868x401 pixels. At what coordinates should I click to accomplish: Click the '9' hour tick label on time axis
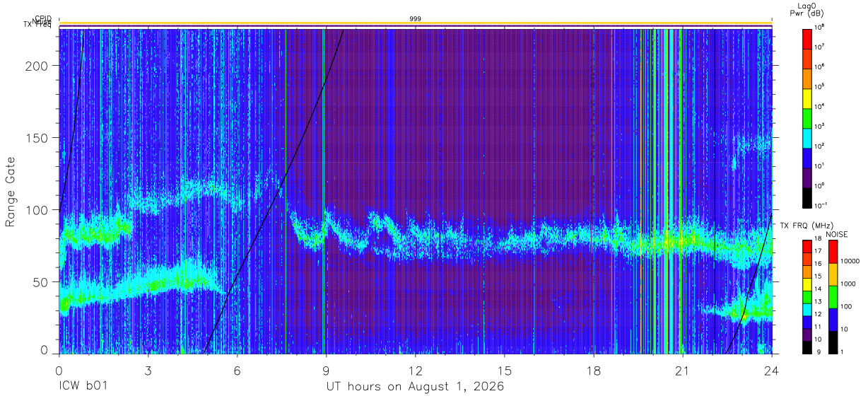pos(326,371)
